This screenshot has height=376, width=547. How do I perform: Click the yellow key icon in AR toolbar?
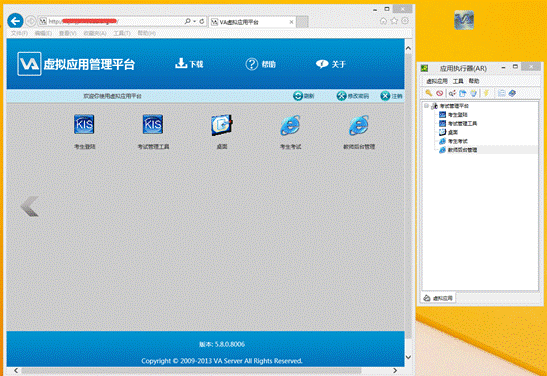429,93
